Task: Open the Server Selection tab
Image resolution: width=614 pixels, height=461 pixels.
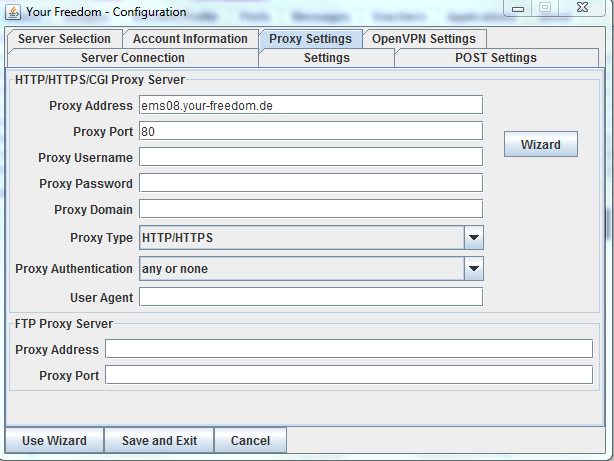Action: pos(64,39)
